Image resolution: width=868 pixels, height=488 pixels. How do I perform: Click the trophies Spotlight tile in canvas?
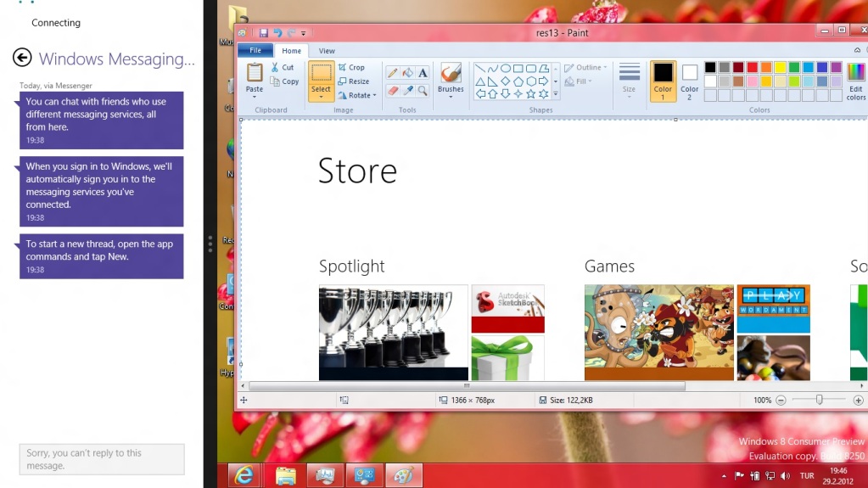point(394,333)
